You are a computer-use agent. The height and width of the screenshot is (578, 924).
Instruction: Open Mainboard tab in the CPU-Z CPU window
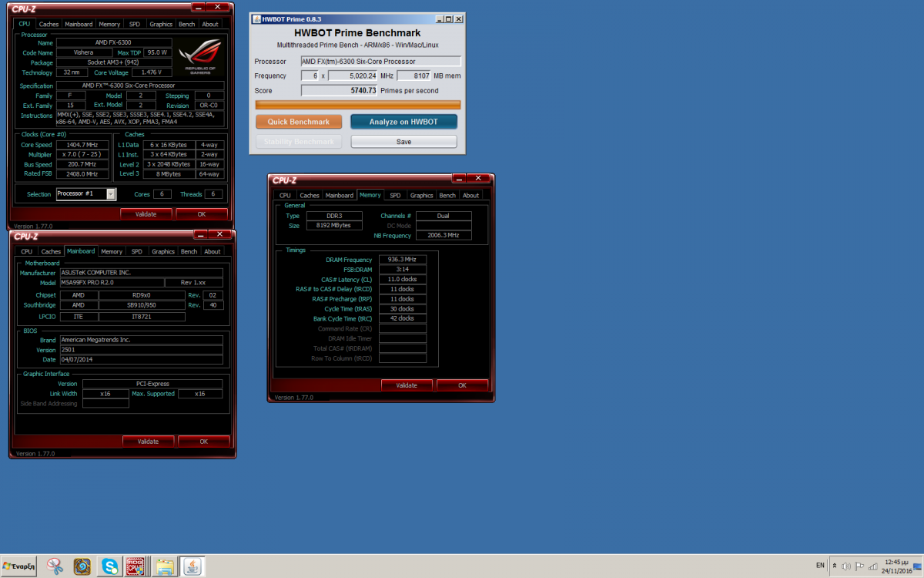(x=79, y=24)
